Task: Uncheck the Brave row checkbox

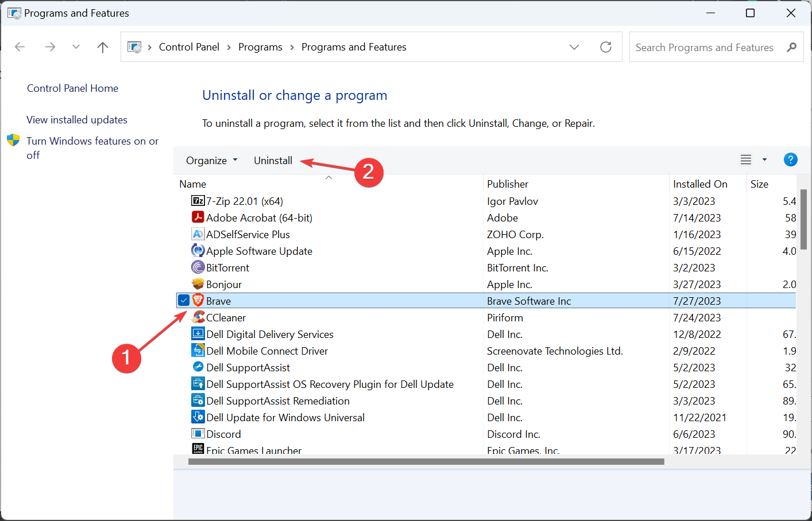Action: [x=184, y=301]
